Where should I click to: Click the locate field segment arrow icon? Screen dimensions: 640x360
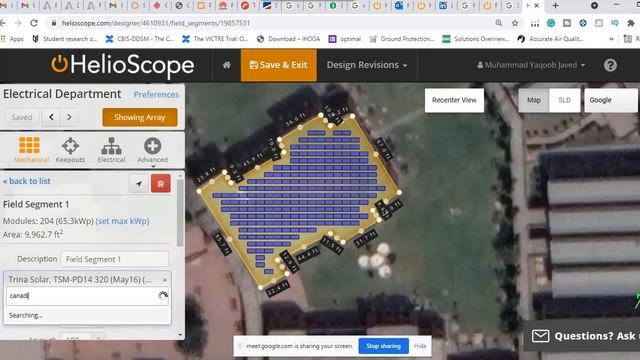139,184
